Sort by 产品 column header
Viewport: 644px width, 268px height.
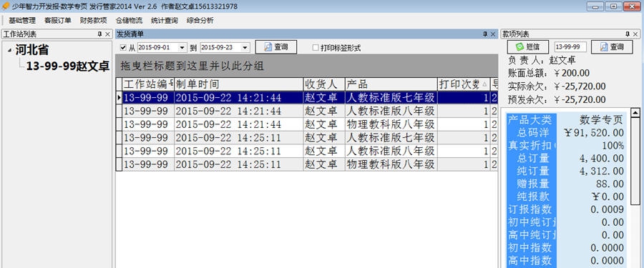(391, 84)
